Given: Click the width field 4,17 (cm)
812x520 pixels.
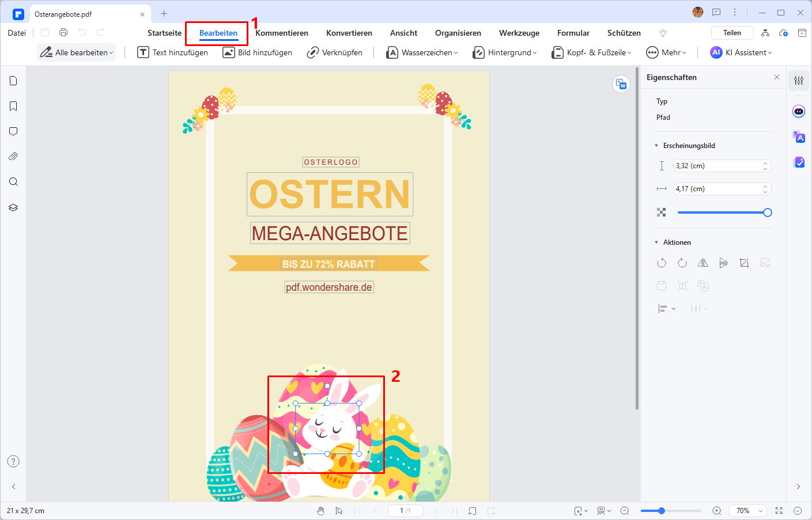Looking at the screenshot, I should point(723,189).
